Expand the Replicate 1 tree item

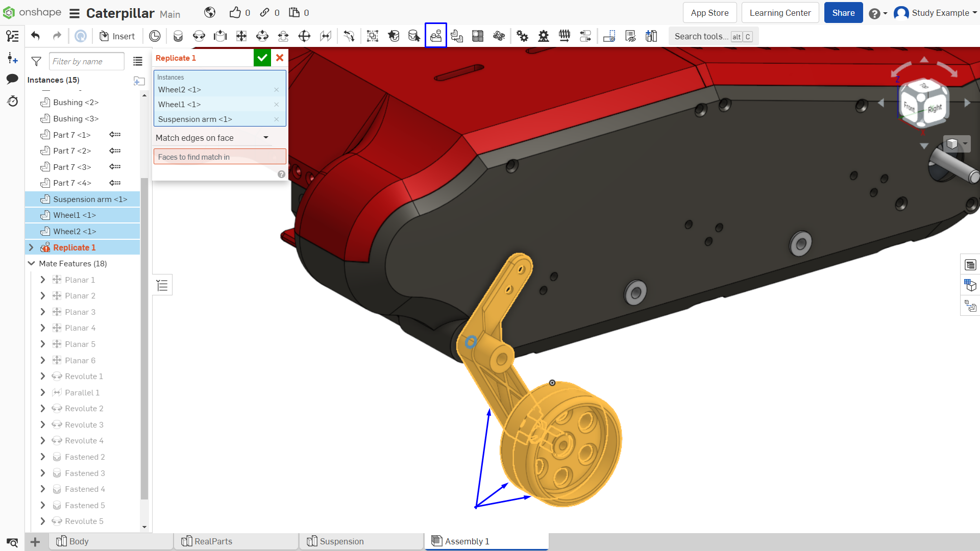[31, 247]
